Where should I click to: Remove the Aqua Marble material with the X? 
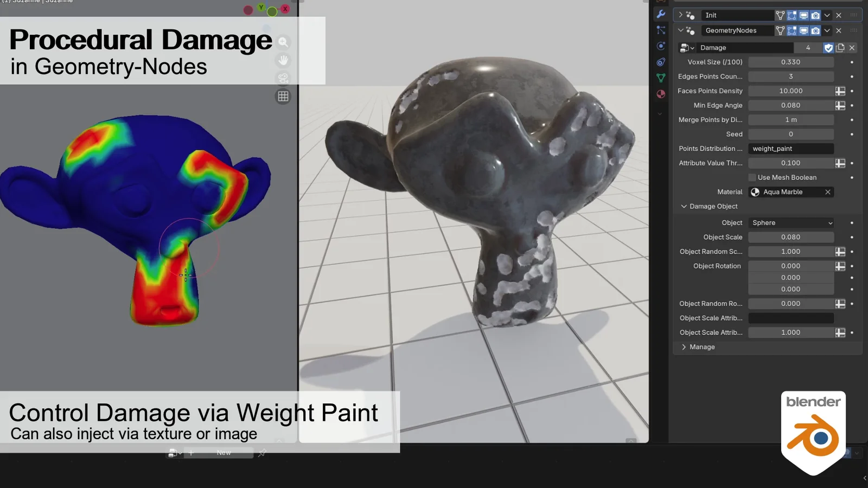pos(828,192)
